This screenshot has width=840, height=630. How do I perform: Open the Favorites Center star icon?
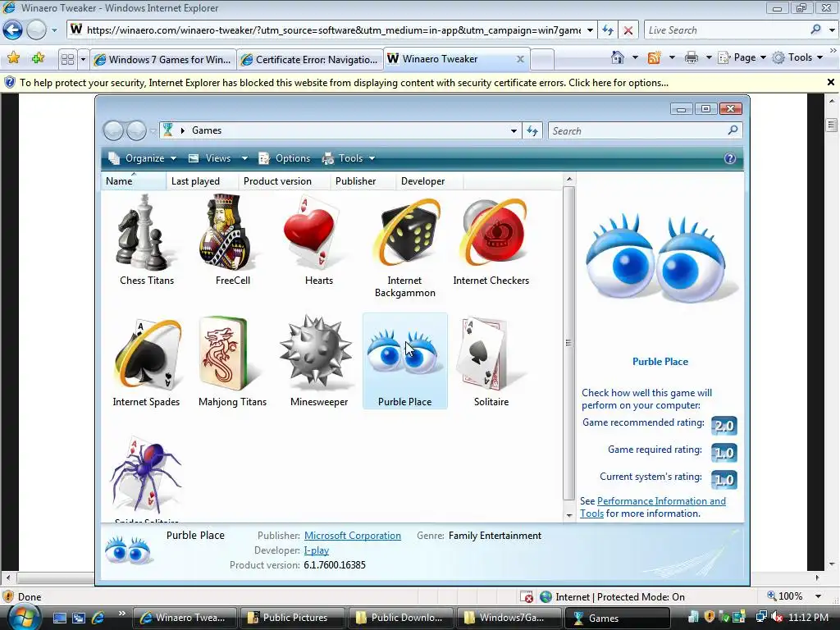13,58
